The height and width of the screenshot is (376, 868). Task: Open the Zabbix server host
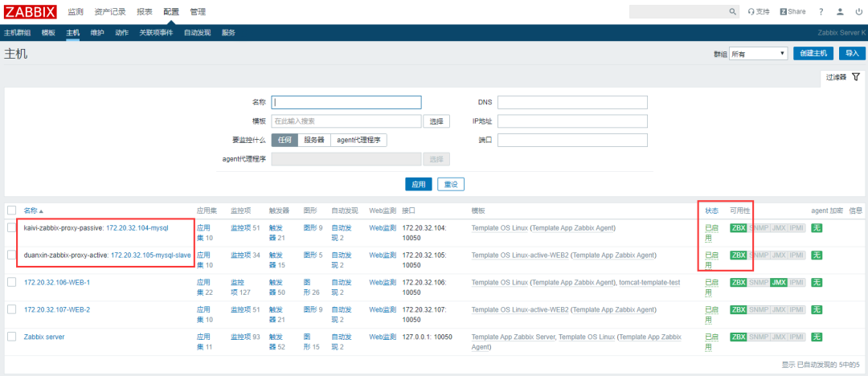coord(44,337)
